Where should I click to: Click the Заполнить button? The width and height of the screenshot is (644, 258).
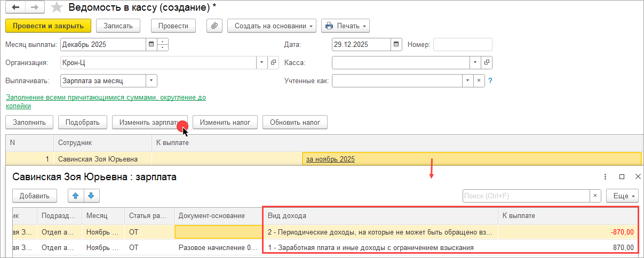click(29, 122)
